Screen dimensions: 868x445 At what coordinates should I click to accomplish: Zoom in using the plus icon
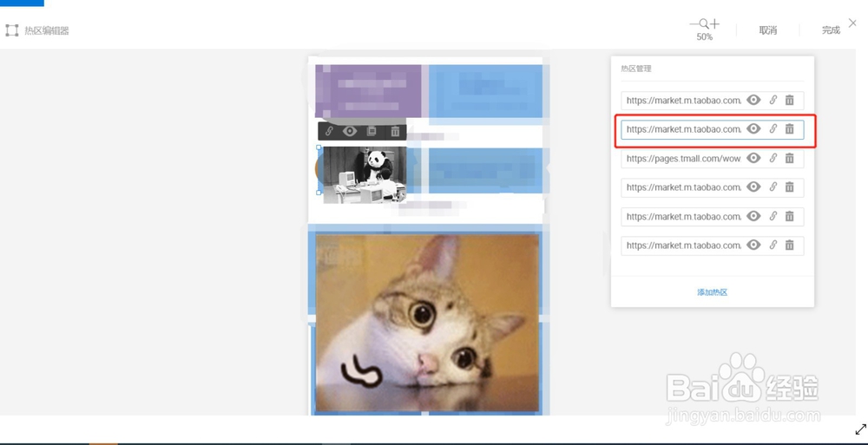click(x=714, y=23)
